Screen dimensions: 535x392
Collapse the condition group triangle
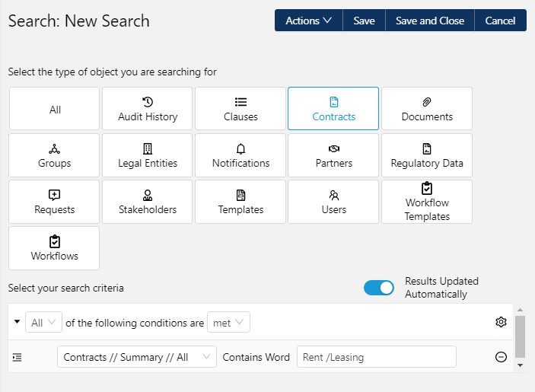click(x=18, y=322)
